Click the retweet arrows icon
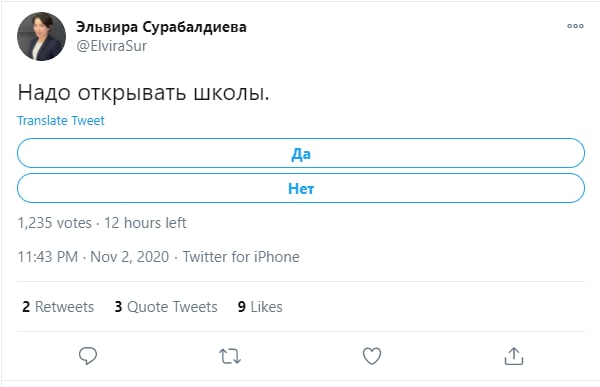 (x=230, y=356)
